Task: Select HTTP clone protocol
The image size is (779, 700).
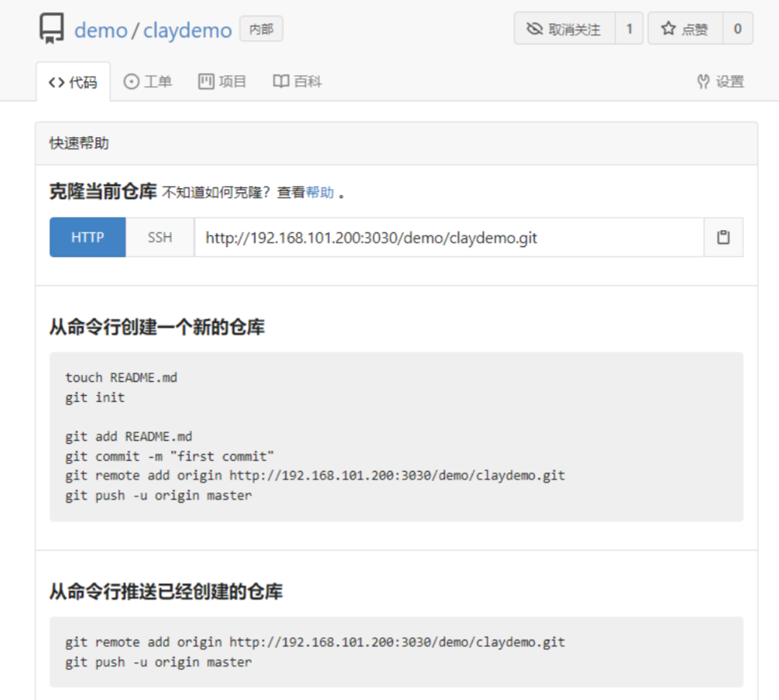Action: click(88, 238)
